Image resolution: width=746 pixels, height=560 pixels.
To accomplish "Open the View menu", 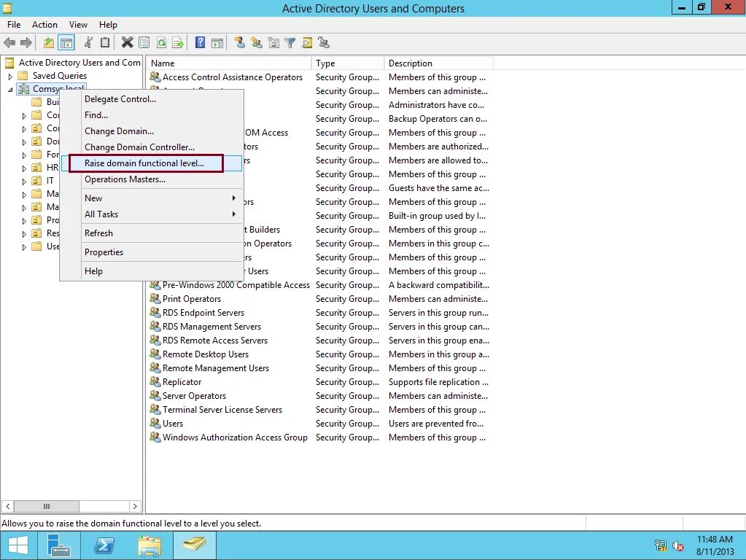I will (78, 25).
